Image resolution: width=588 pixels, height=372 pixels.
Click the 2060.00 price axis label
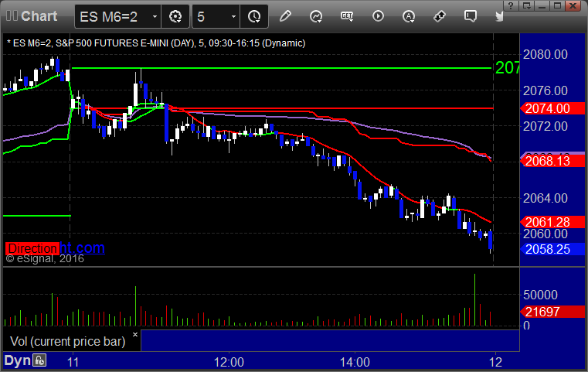tap(546, 234)
